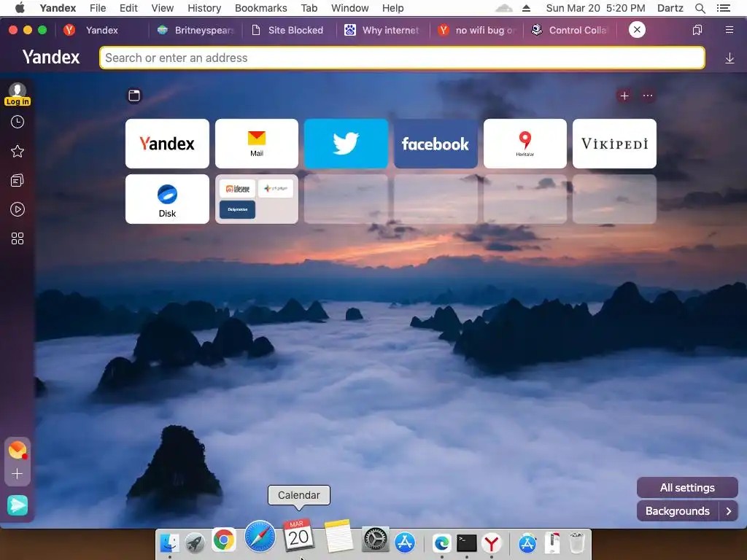
Task: Open browsing history clock icon in sidebar
Action: pos(18,122)
